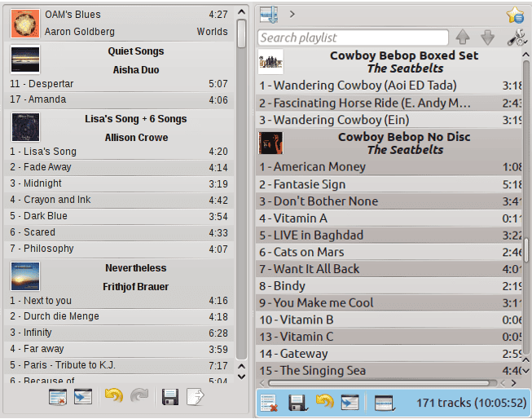Image resolution: width=532 pixels, height=419 pixels.
Task: Select track 5 - Paris - Tribute to K.J.
Action: tap(119, 365)
